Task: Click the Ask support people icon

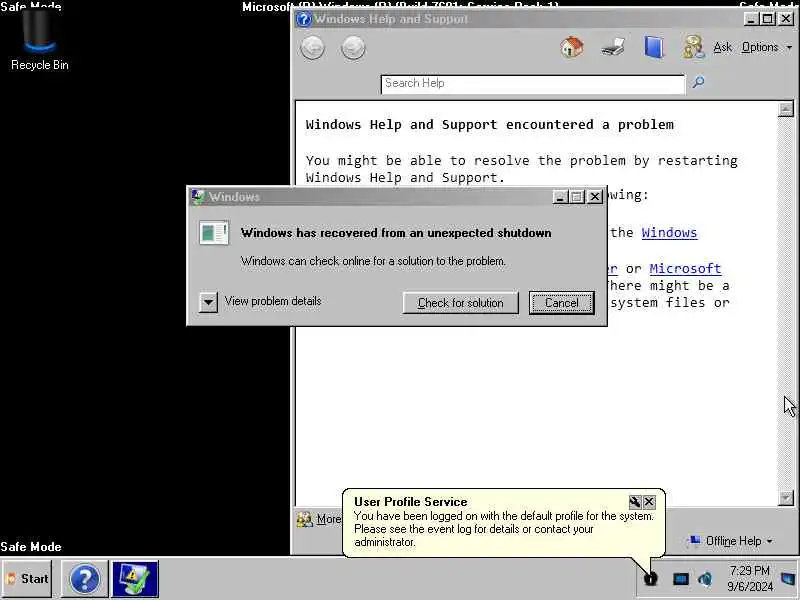Action: 693,47
